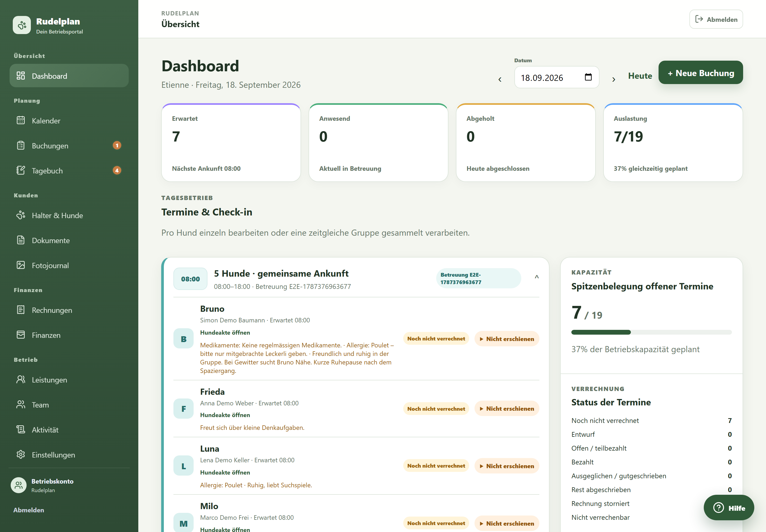Screen dimensions: 766x532
Task: Click the Rudelplan paw logo icon
Action: click(x=22, y=25)
